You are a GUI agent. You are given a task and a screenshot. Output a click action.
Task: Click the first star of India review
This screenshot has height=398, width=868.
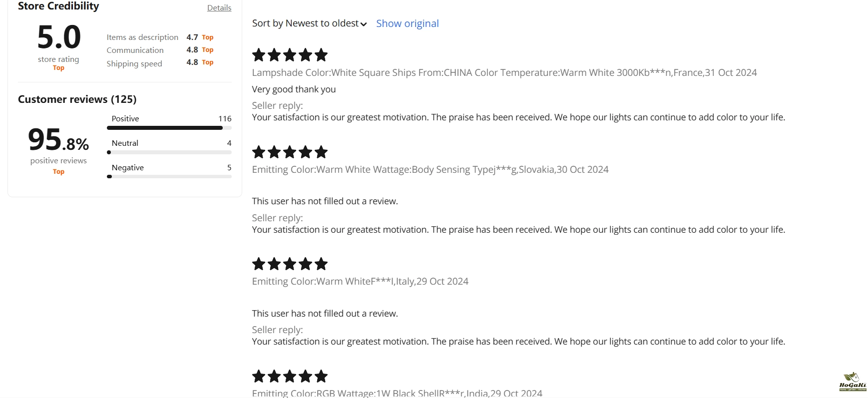click(259, 376)
